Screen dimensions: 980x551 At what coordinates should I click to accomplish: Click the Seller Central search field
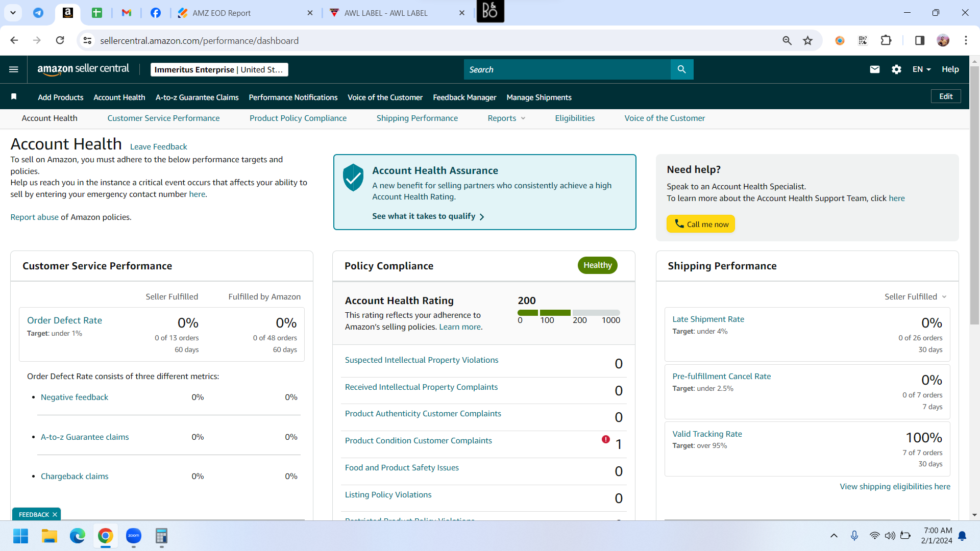[567, 69]
